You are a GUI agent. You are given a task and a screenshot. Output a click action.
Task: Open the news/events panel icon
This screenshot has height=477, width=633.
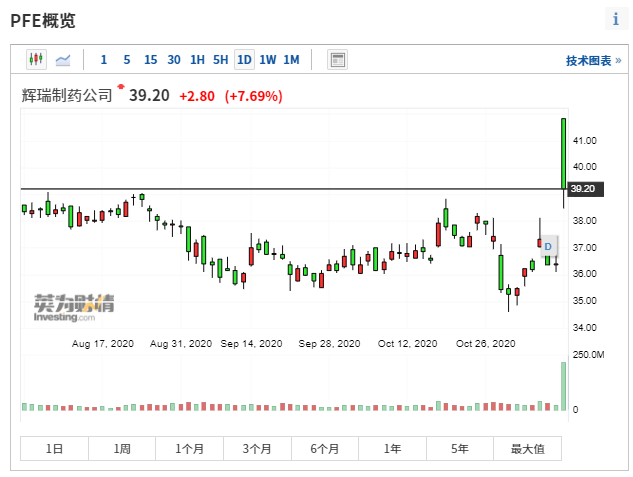click(x=337, y=60)
